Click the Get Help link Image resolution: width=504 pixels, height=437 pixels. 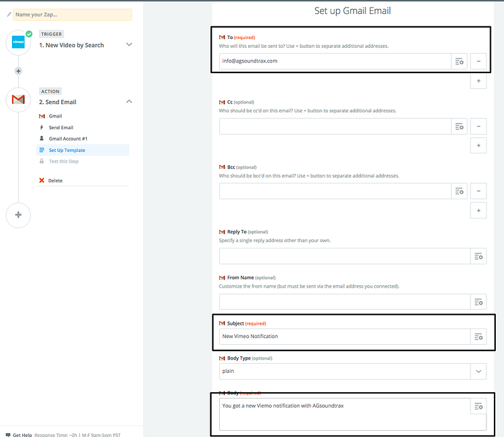tap(22, 434)
